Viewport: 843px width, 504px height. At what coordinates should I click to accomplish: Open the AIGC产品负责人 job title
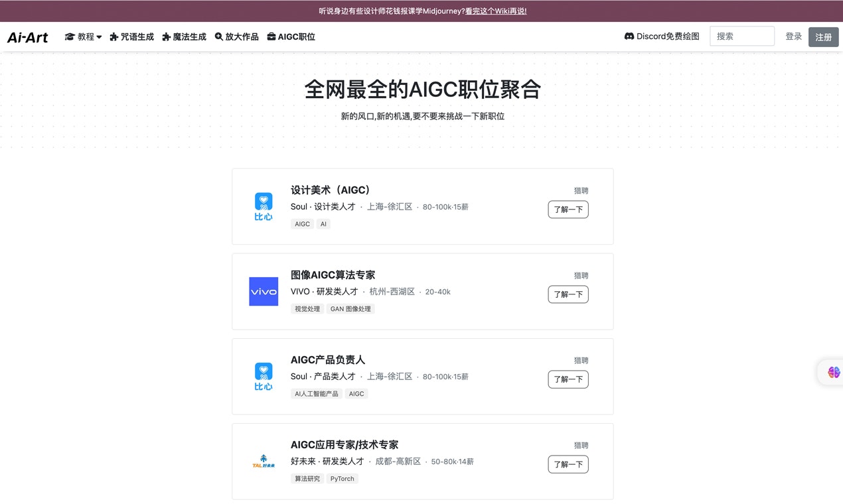(328, 359)
